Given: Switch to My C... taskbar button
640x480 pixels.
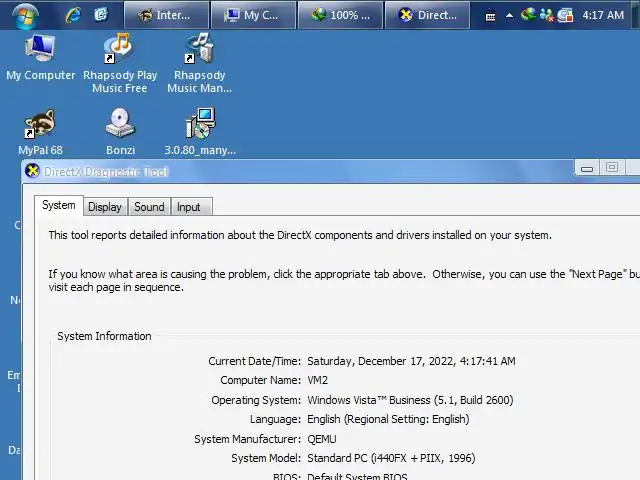Looking at the screenshot, I should (253, 15).
